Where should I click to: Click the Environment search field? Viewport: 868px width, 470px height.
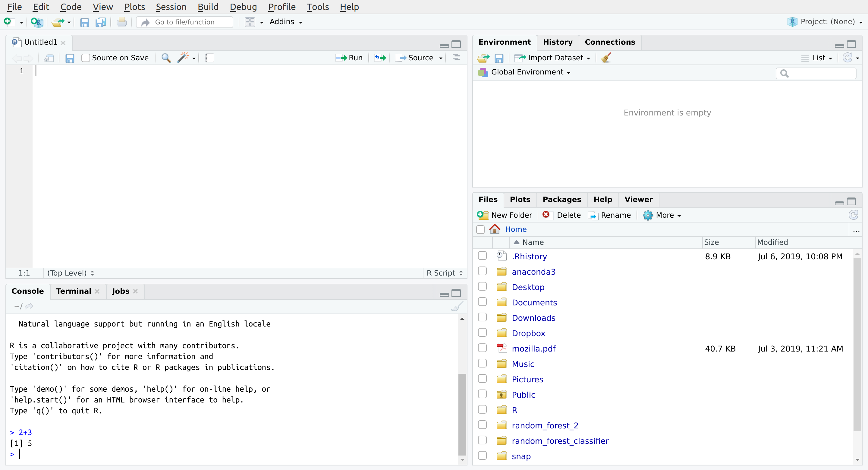(816, 73)
